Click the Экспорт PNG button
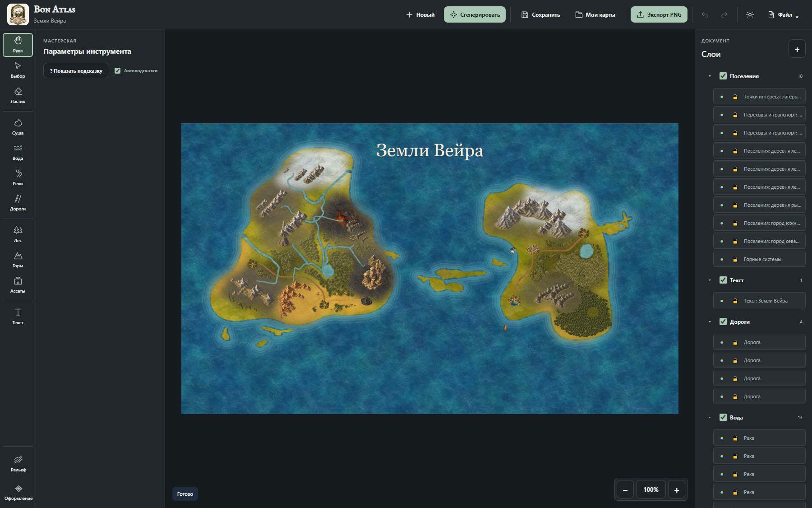The image size is (812, 508). (659, 15)
